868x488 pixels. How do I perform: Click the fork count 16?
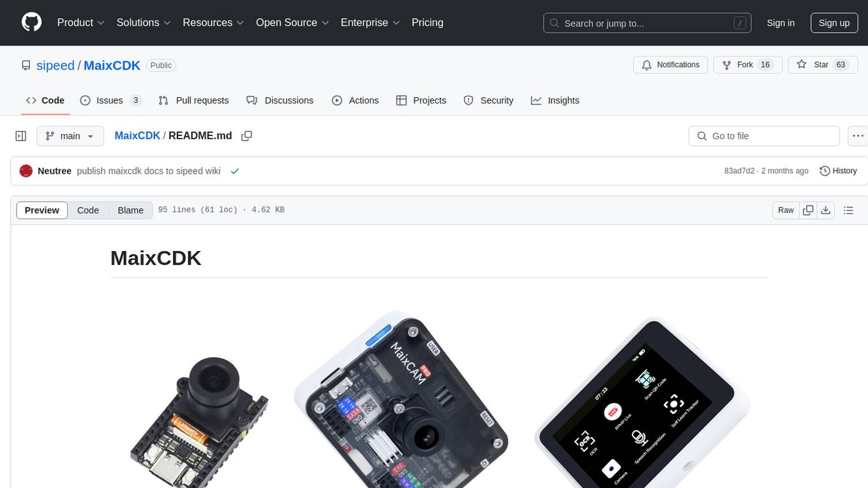(x=766, y=65)
